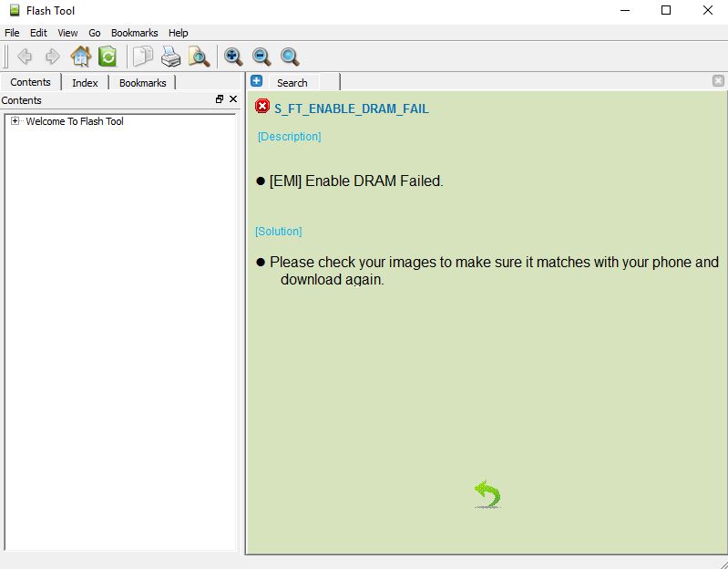The width and height of the screenshot is (728, 569).
Task: Open Find in text magnifier icon
Action: pos(199,57)
